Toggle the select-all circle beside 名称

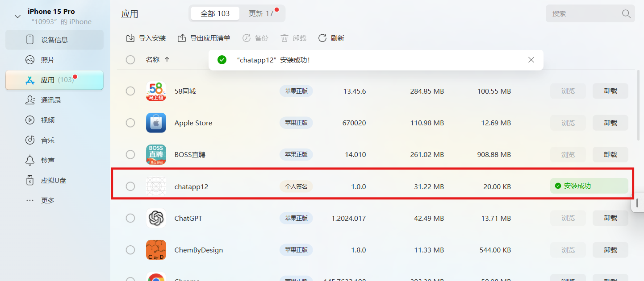point(130,60)
